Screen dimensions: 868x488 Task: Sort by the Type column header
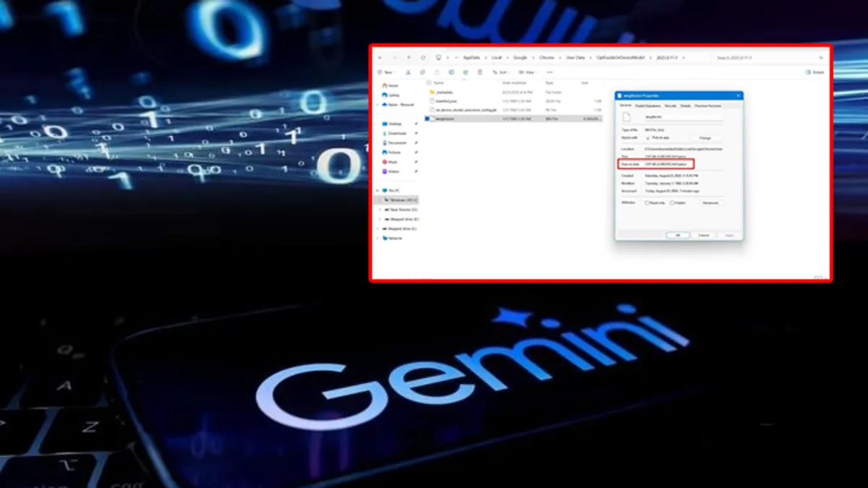[x=549, y=82]
